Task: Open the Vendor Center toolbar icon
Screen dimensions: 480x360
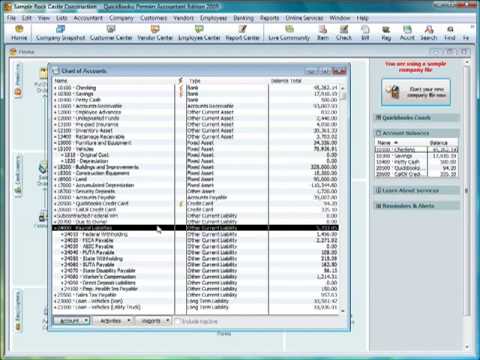Action: (155, 33)
